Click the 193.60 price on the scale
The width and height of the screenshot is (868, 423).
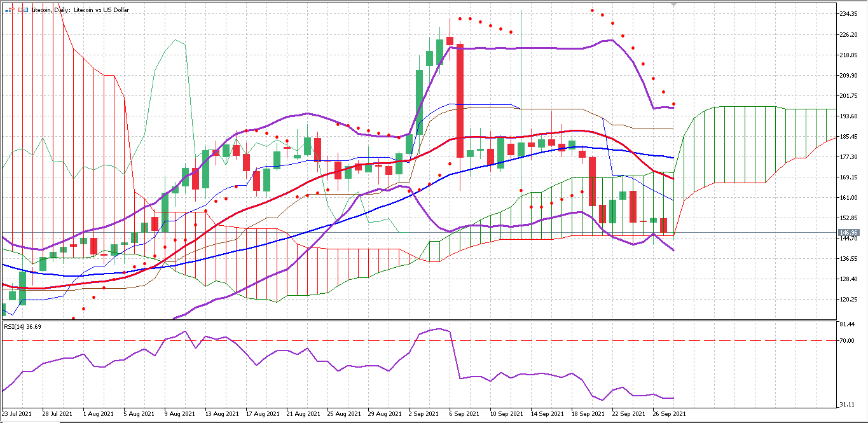click(x=849, y=116)
